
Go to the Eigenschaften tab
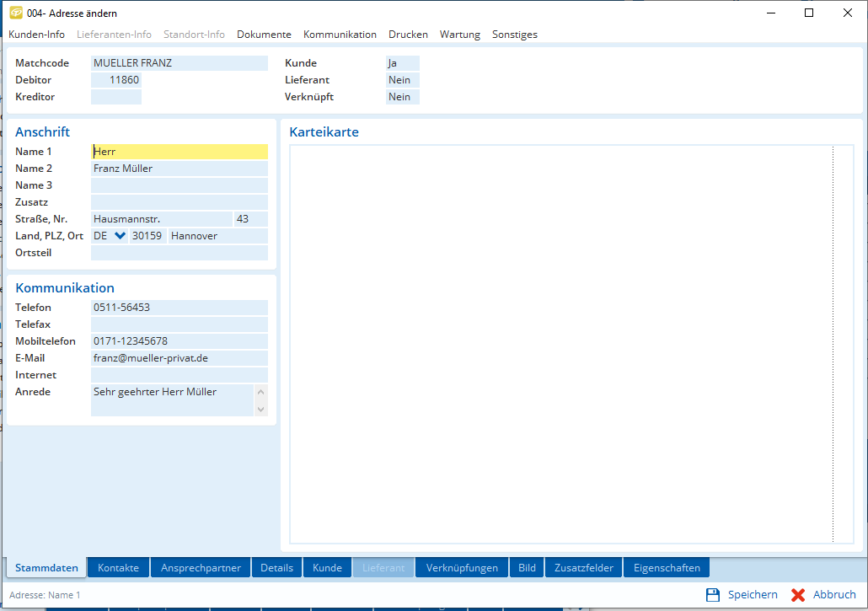667,568
